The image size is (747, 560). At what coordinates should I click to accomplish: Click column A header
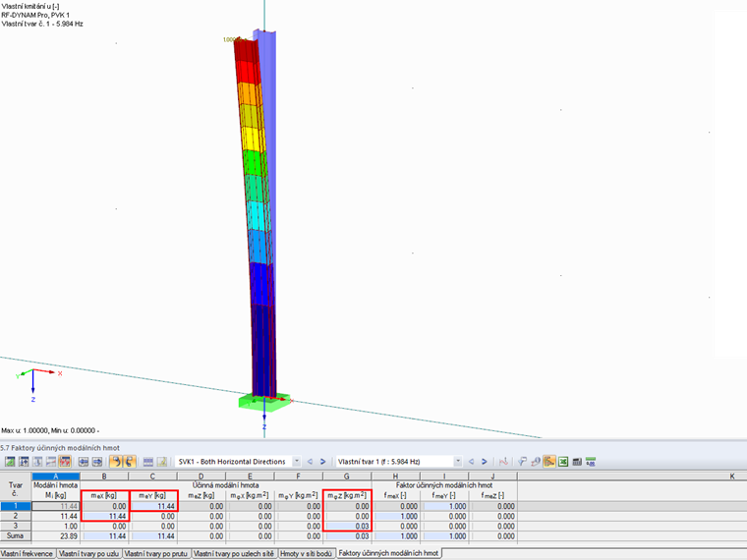pyautogui.click(x=56, y=476)
